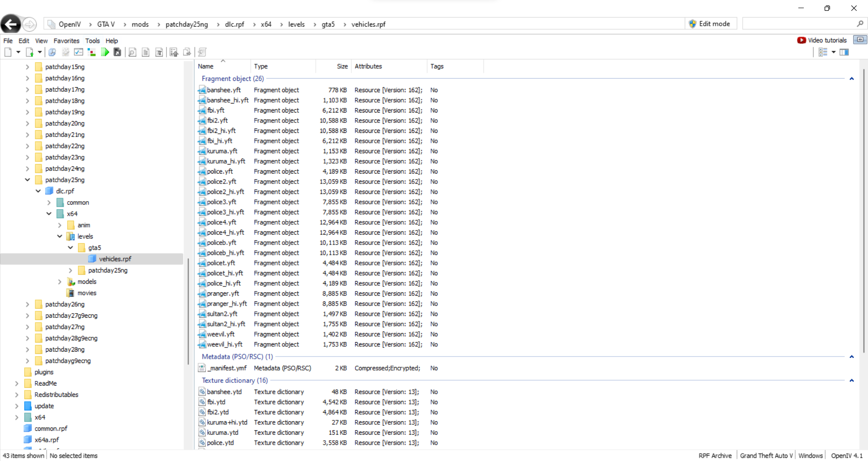Toggle the preview pane icon
Viewport: 868px width, 461px height.
pyautogui.click(x=844, y=52)
